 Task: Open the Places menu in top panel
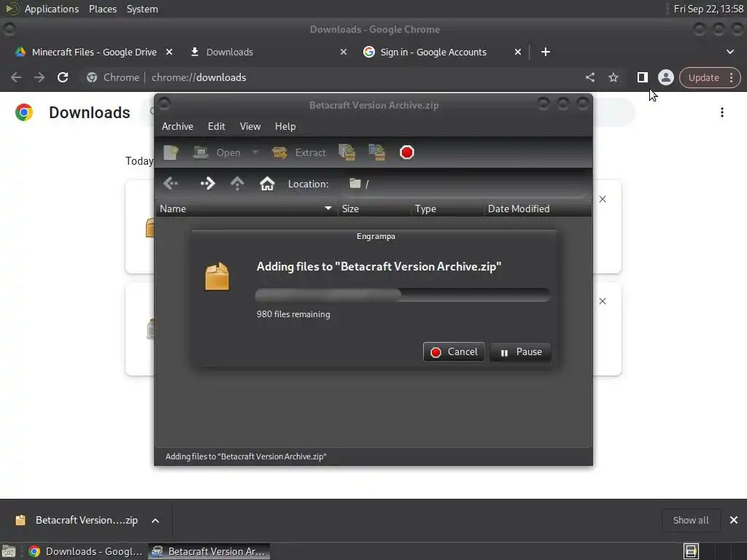(102, 9)
